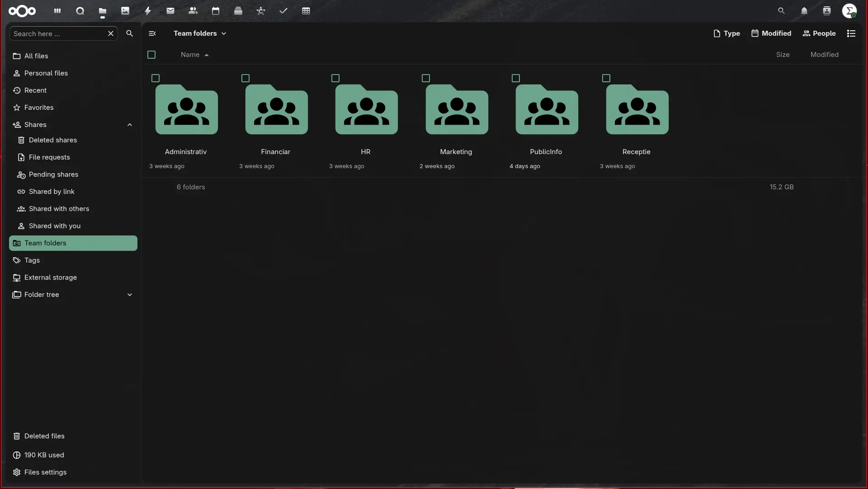This screenshot has height=489, width=868.
Task: Select the Financiar folder checkbox
Action: point(245,78)
